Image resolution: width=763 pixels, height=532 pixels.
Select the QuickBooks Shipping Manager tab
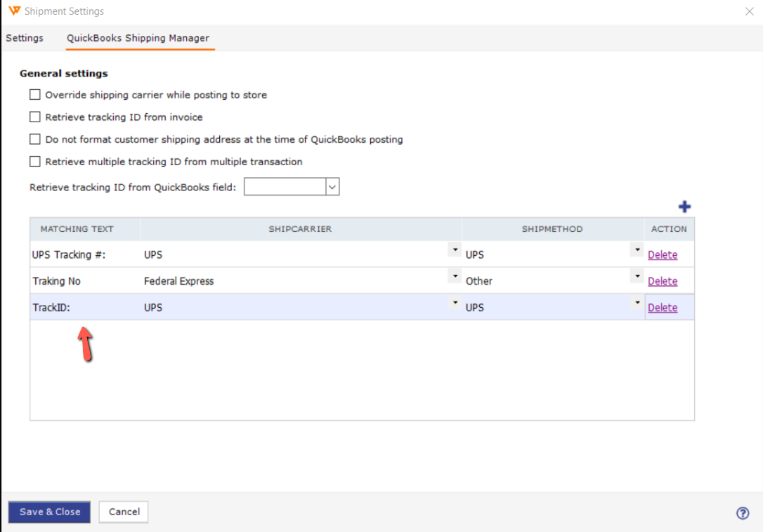tap(138, 38)
